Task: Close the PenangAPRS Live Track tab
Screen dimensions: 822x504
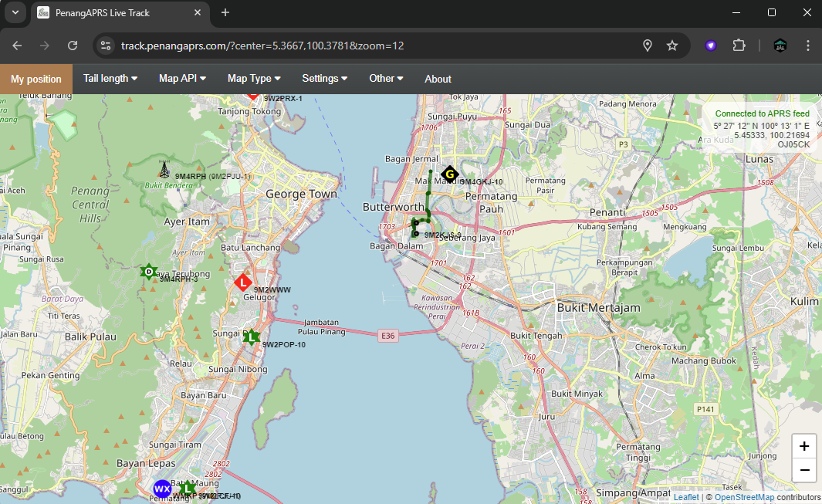Action: (198, 12)
